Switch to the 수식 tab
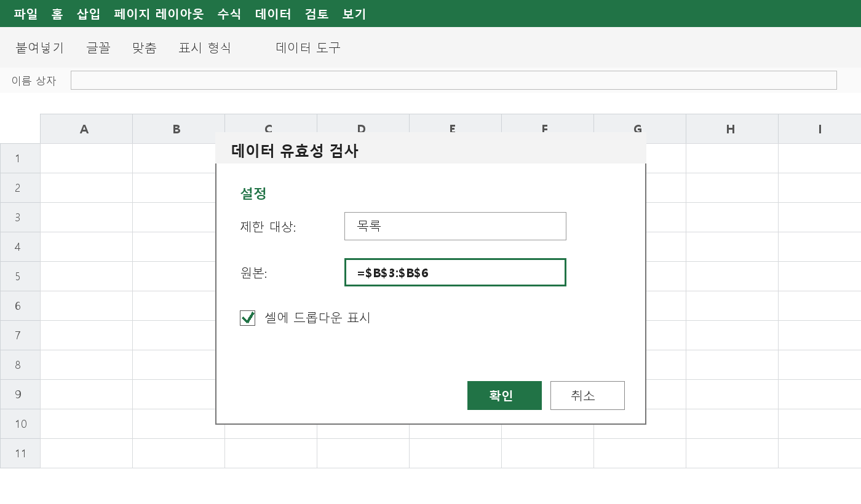861x504 pixels. (x=229, y=14)
